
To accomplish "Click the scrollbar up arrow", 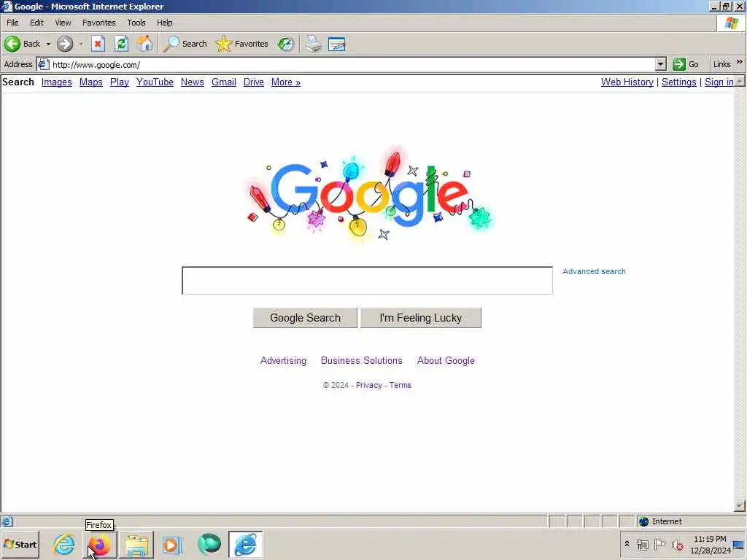I will point(740,82).
